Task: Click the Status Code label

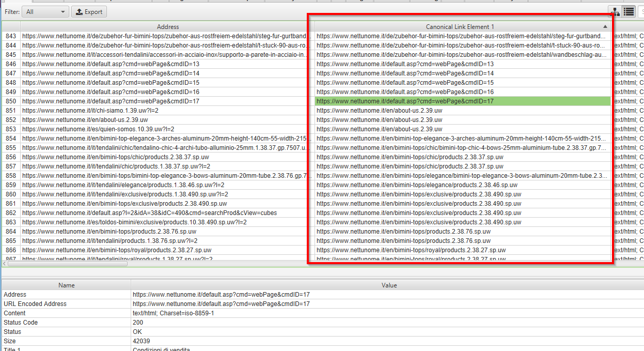Action: tap(21, 323)
